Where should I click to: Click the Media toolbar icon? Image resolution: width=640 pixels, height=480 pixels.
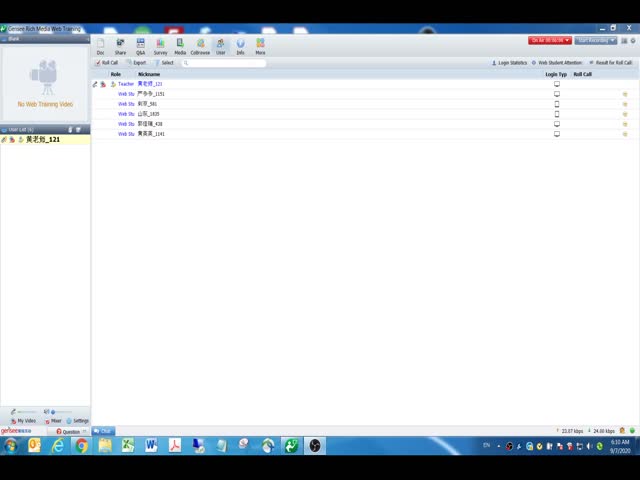180,46
